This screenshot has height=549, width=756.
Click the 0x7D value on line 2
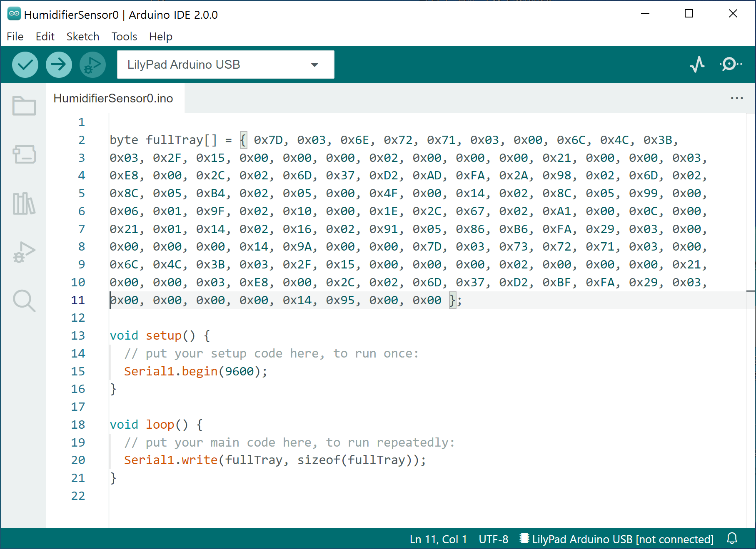coord(268,140)
